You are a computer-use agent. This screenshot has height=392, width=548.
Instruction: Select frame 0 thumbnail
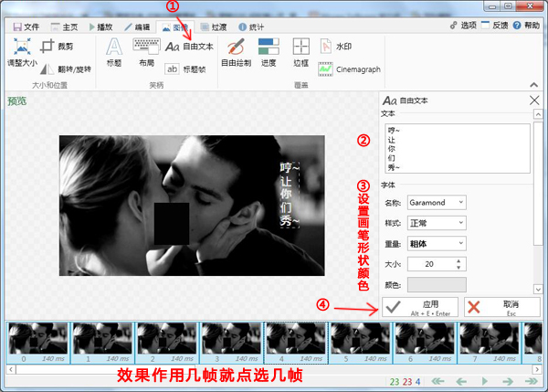pyautogui.click(x=37, y=343)
